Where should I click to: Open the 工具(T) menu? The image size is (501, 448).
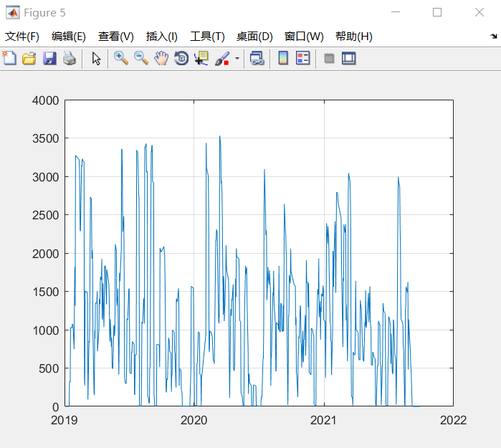(x=207, y=37)
